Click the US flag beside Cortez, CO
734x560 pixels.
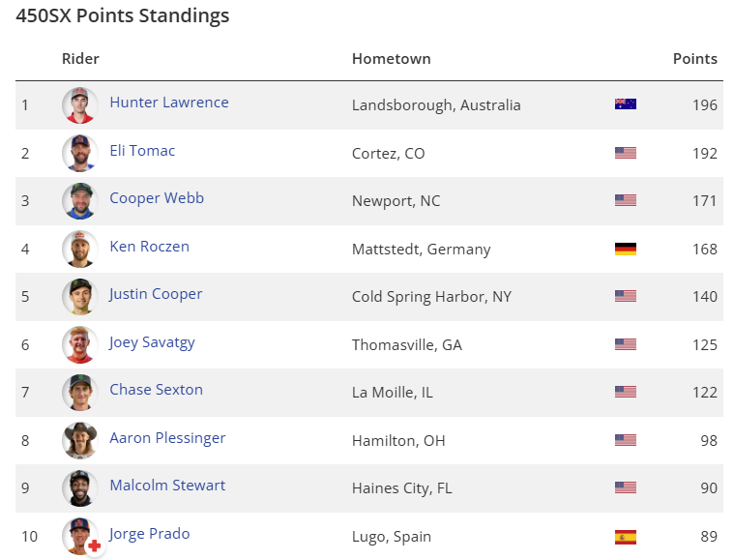point(625,153)
